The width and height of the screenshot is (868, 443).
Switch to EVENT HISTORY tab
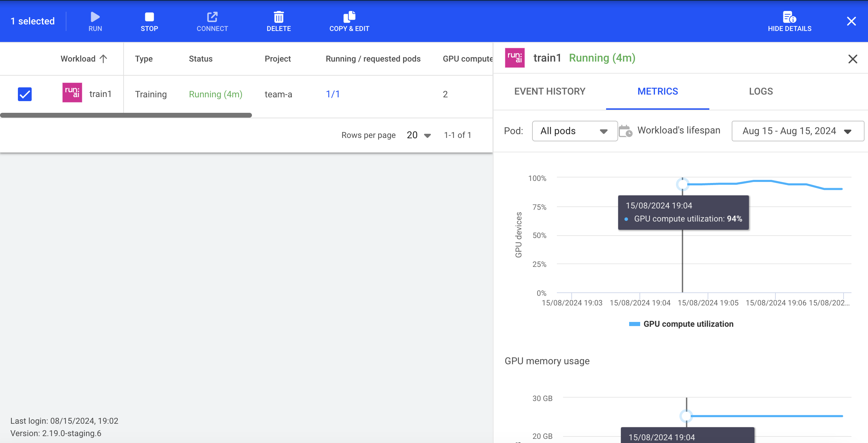point(550,91)
